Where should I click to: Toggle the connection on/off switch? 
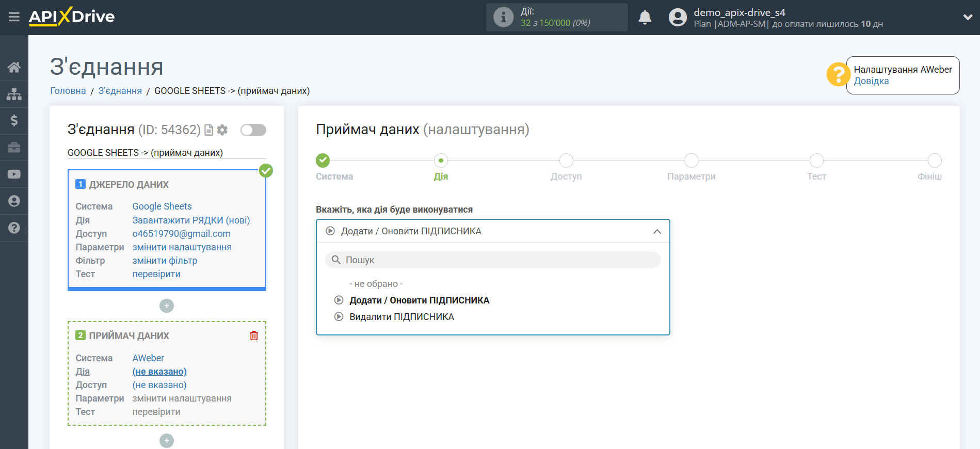(x=253, y=130)
